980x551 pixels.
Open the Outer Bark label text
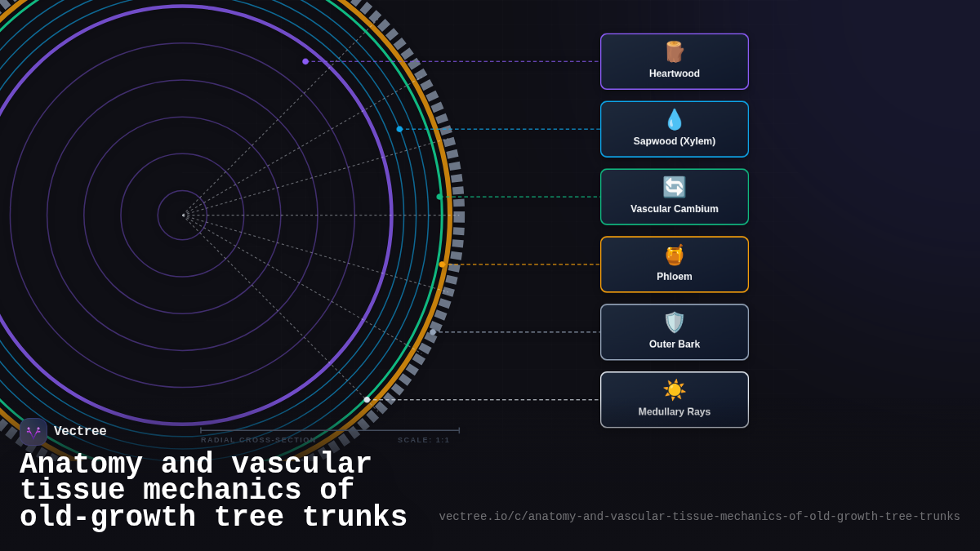[674, 344]
